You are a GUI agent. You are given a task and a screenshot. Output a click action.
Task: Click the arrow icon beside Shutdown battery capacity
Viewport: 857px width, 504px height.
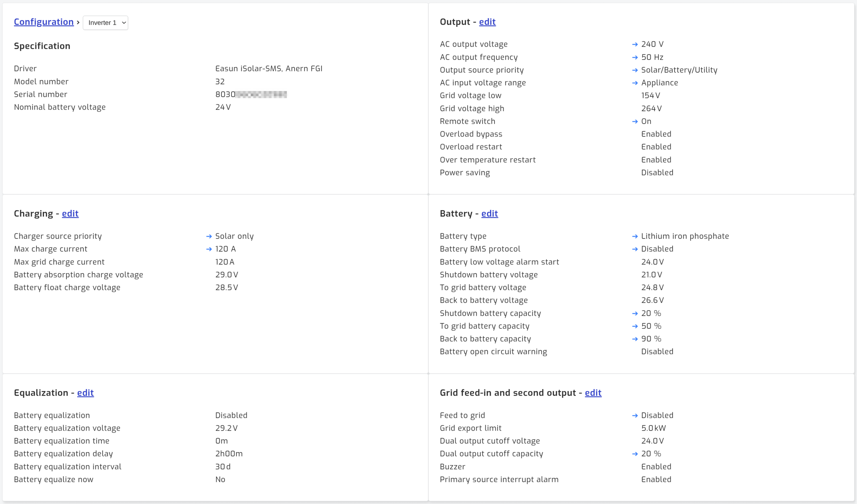click(635, 314)
